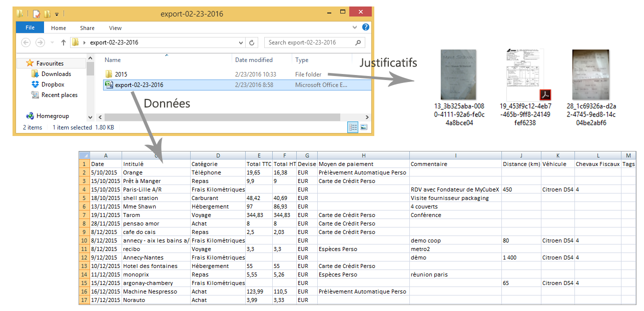
Task: Click the cell 'Mme Shawn'
Action: click(156, 206)
